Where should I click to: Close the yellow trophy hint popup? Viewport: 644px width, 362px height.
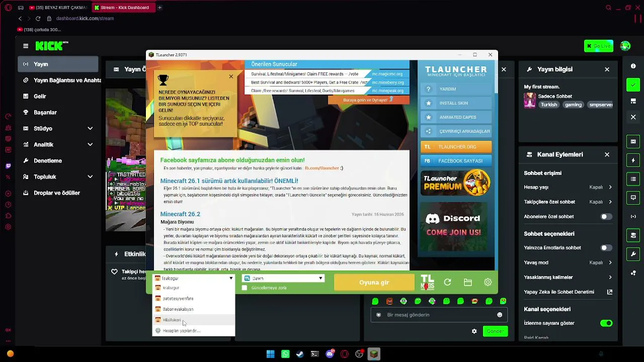click(231, 76)
